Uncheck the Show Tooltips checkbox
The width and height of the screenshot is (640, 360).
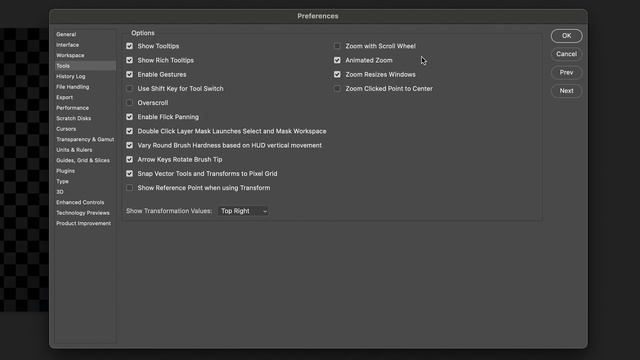point(129,46)
